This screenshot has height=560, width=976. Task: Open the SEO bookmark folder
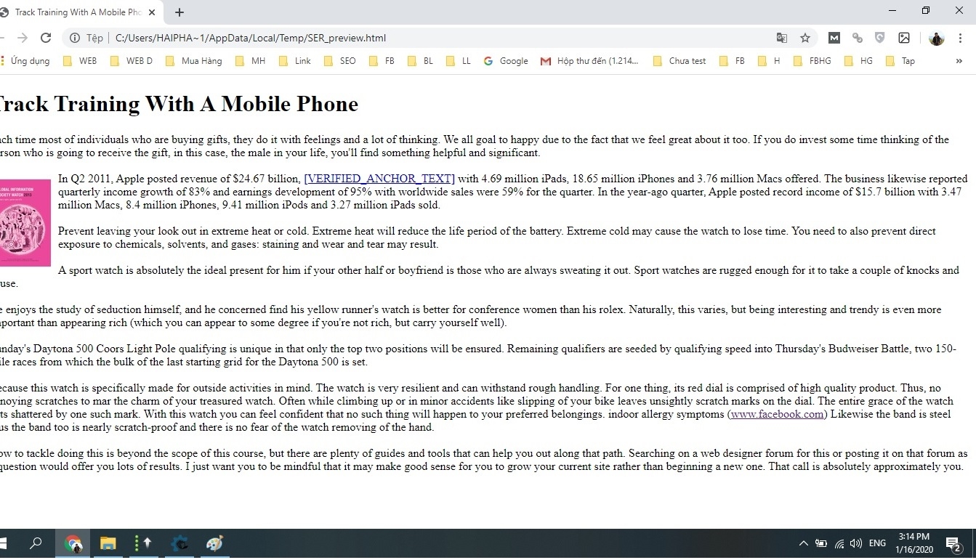point(340,61)
